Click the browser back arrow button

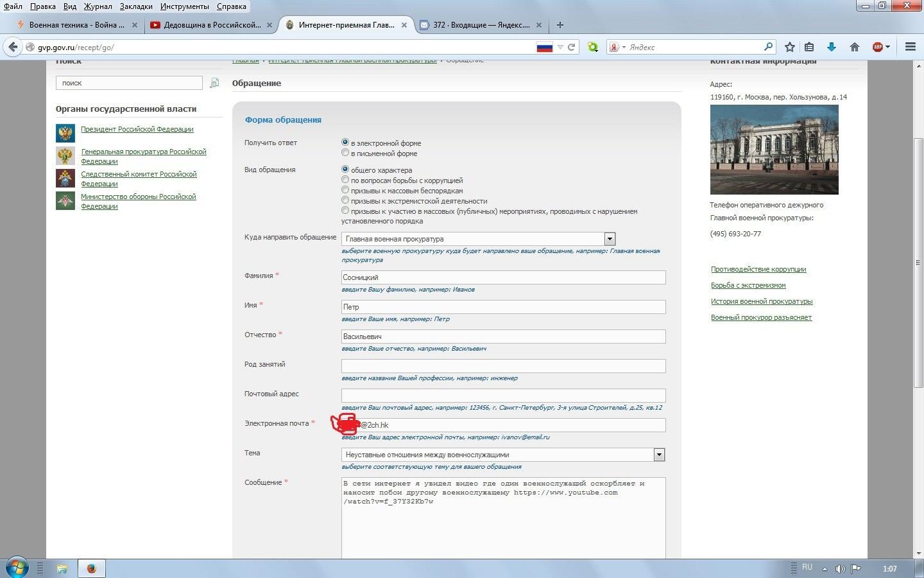[13, 47]
